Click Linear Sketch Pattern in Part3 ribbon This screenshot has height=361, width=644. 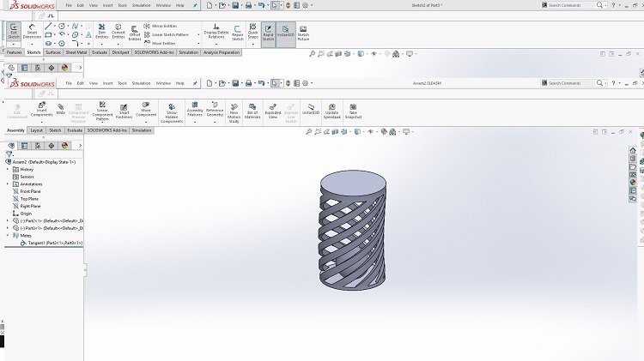[x=167, y=35]
